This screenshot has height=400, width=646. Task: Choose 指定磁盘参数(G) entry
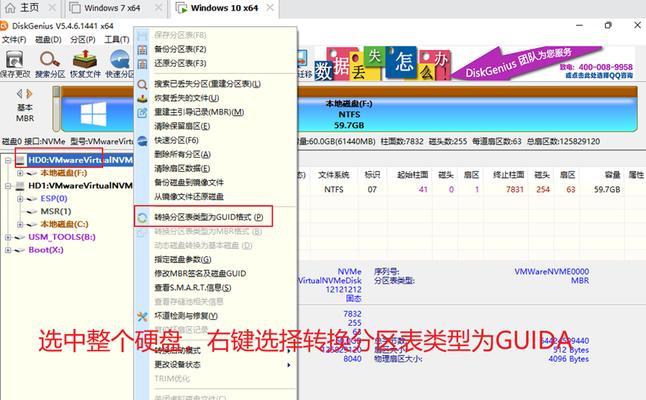pos(183,260)
